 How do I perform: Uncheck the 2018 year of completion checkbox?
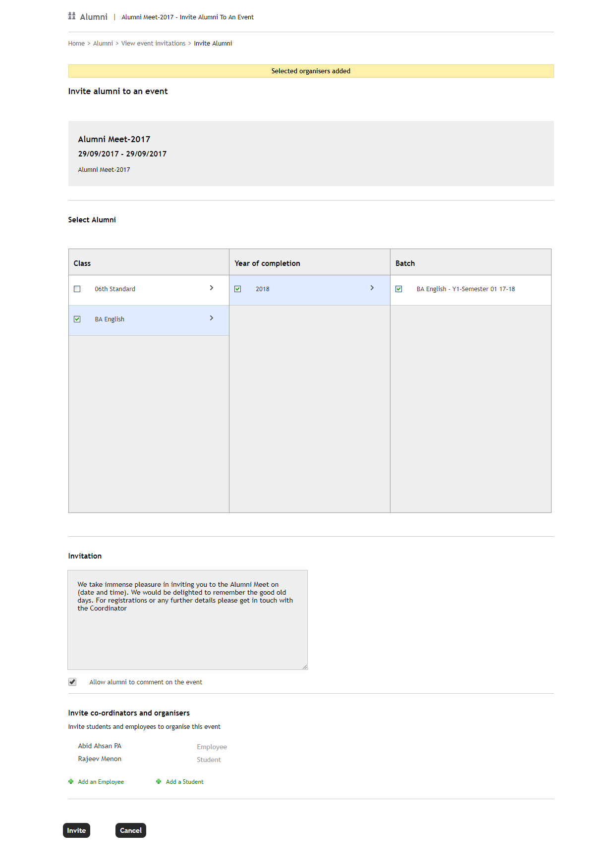pos(238,289)
